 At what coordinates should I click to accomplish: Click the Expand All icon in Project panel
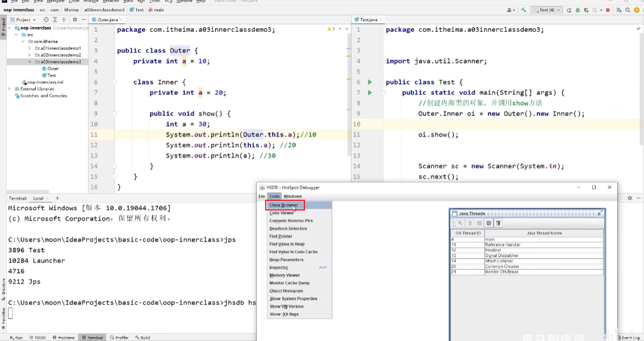point(54,19)
